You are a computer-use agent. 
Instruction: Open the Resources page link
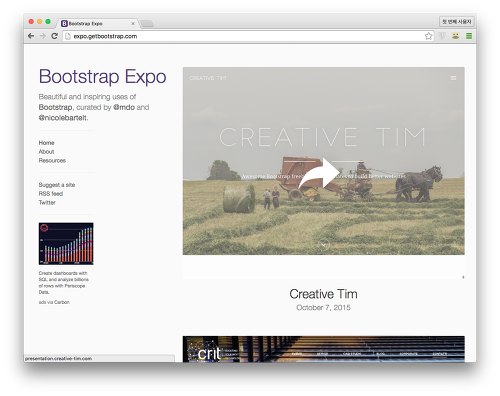click(52, 160)
